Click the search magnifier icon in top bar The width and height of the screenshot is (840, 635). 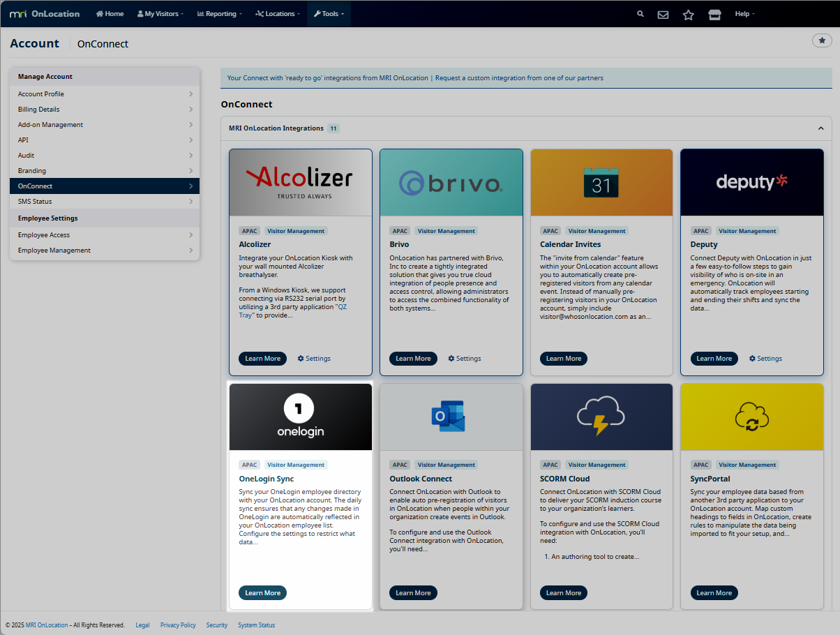[640, 14]
